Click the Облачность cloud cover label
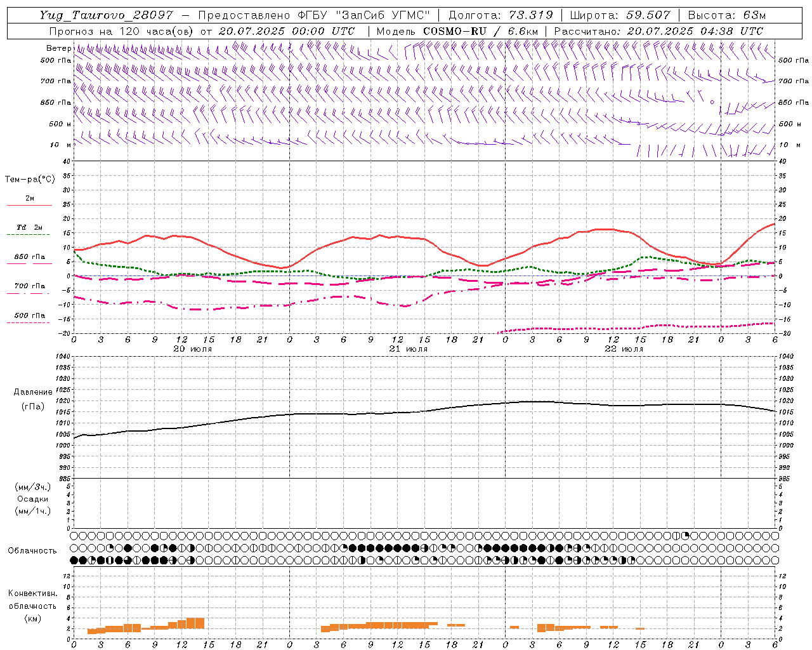 tap(32, 551)
